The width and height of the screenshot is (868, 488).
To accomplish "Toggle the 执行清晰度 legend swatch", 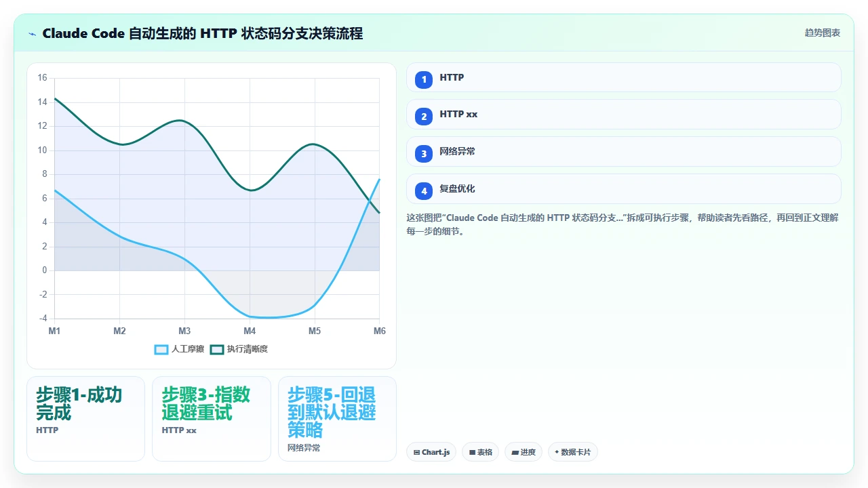I will (x=217, y=349).
